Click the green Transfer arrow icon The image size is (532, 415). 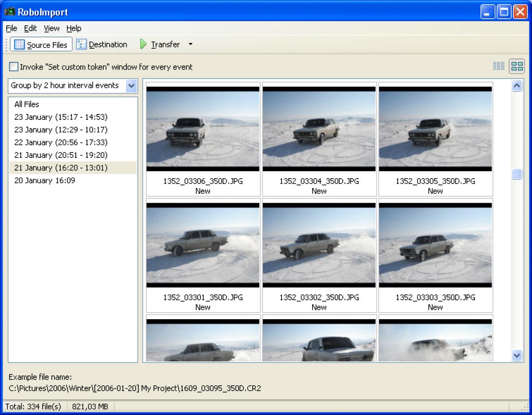(142, 44)
